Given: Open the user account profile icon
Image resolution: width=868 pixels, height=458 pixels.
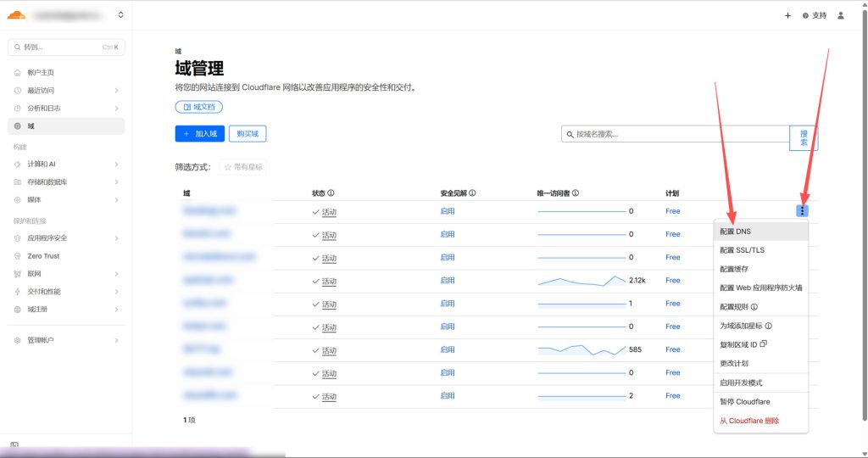Looking at the screenshot, I should [x=840, y=15].
